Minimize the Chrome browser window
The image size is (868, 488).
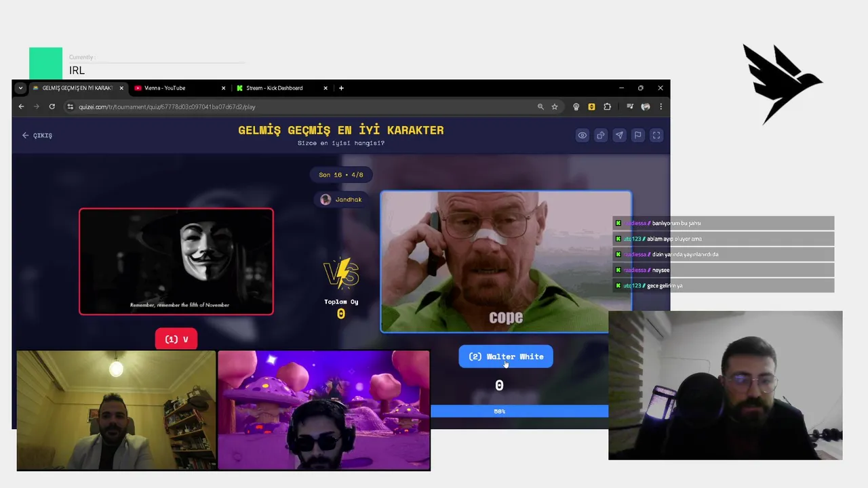(621, 88)
